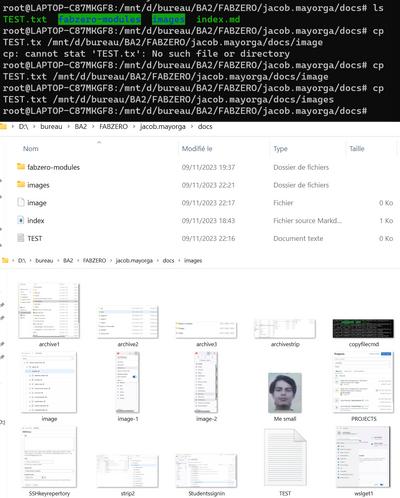Sort by the Modifié le column header

tap(197, 149)
